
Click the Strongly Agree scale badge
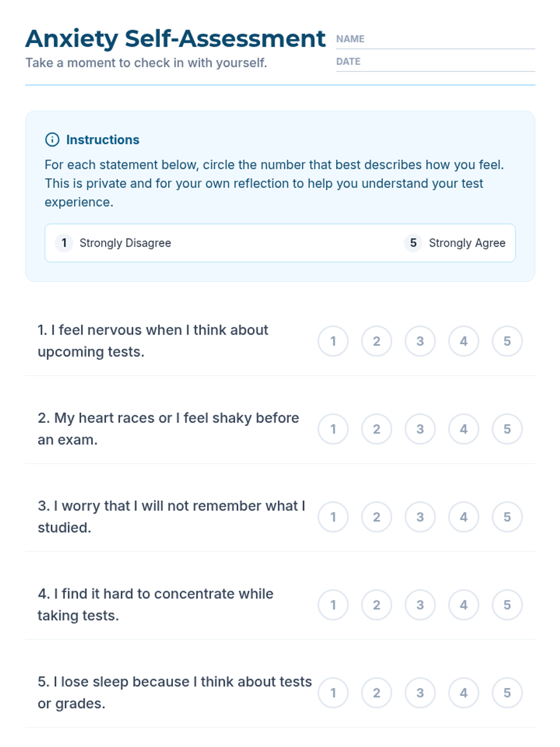[x=413, y=243]
